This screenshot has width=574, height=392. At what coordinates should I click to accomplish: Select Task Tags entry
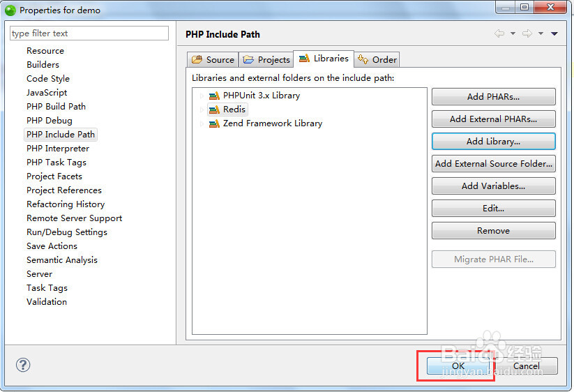click(47, 288)
